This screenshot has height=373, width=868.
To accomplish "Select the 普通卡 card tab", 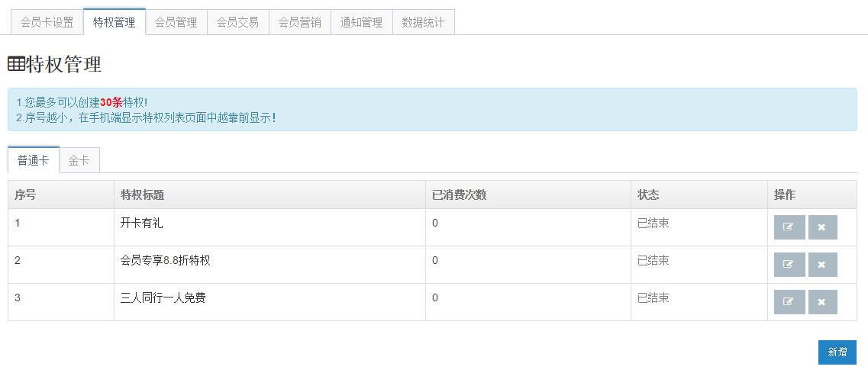I will [x=34, y=160].
